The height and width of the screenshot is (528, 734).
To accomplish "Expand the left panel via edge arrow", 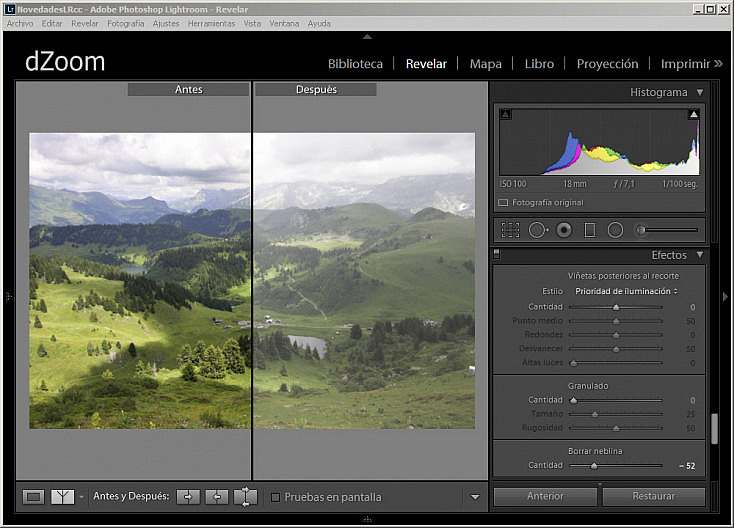I will (8, 296).
